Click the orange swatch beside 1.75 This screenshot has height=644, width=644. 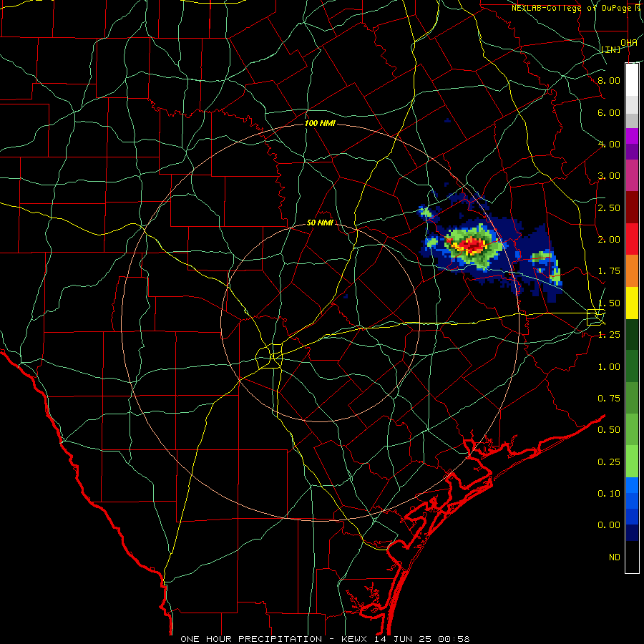click(x=632, y=271)
